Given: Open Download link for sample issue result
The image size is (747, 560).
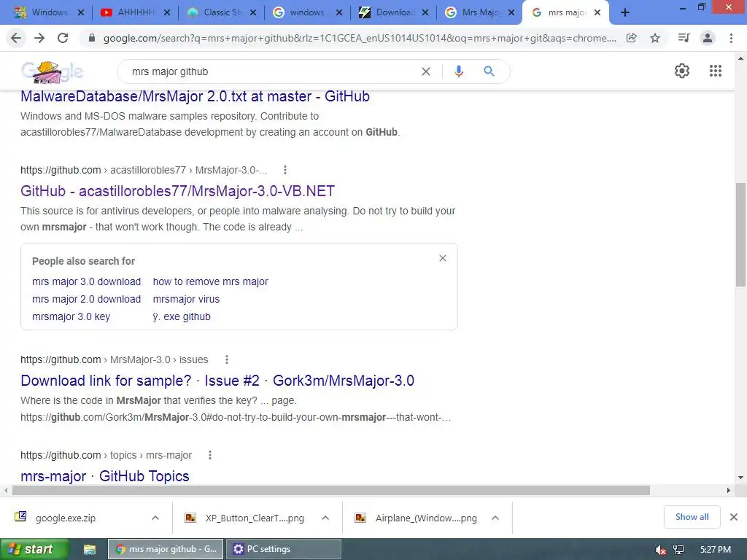Looking at the screenshot, I should [217, 381].
